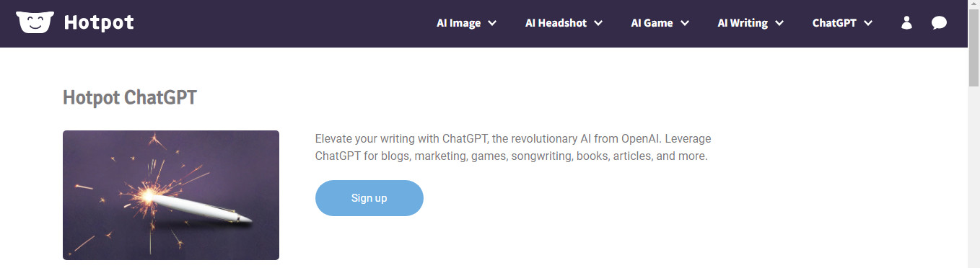Click the Hotpot brand name link

point(99,23)
